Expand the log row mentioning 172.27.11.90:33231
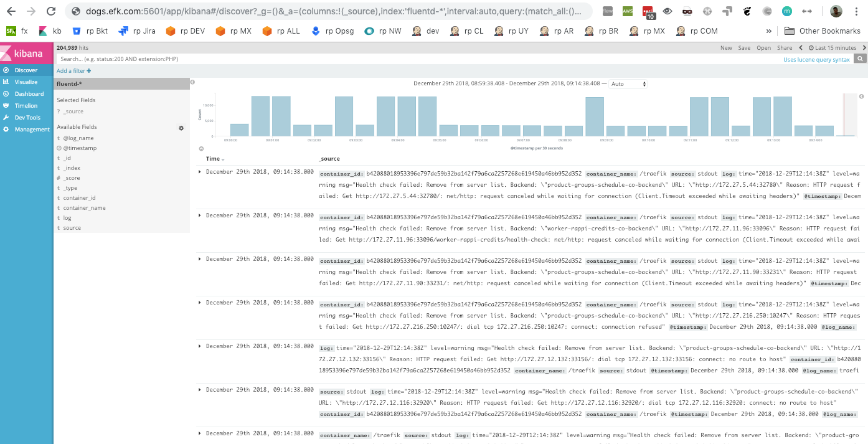The image size is (868, 444). (x=199, y=259)
